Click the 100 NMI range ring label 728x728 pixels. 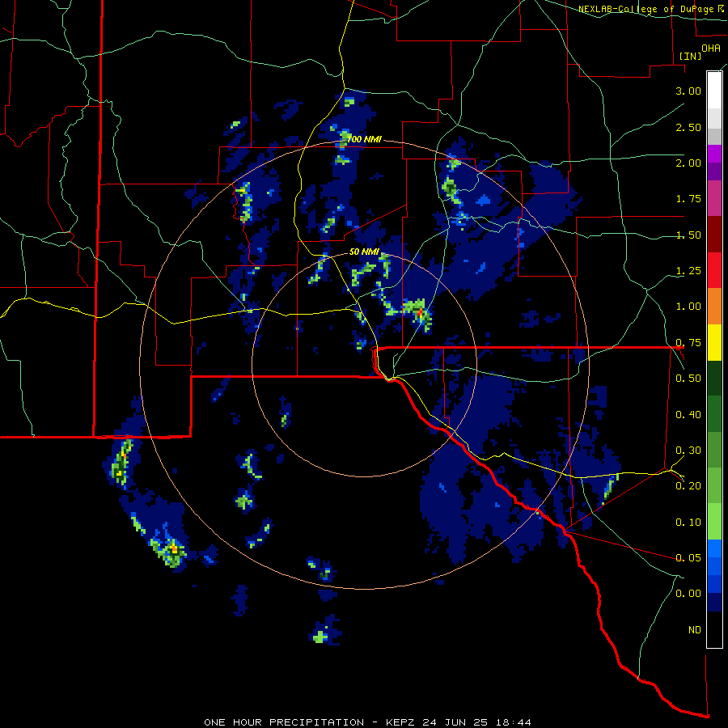coord(364,139)
